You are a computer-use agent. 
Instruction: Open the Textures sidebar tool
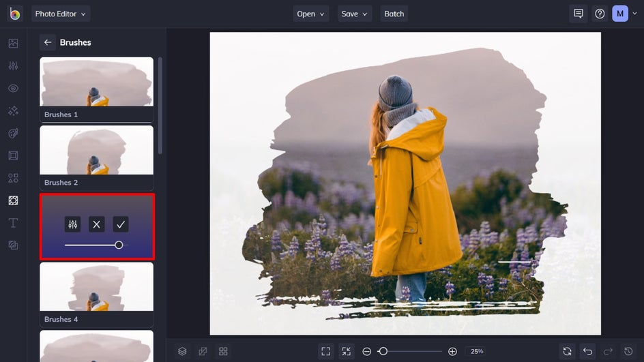tap(13, 245)
